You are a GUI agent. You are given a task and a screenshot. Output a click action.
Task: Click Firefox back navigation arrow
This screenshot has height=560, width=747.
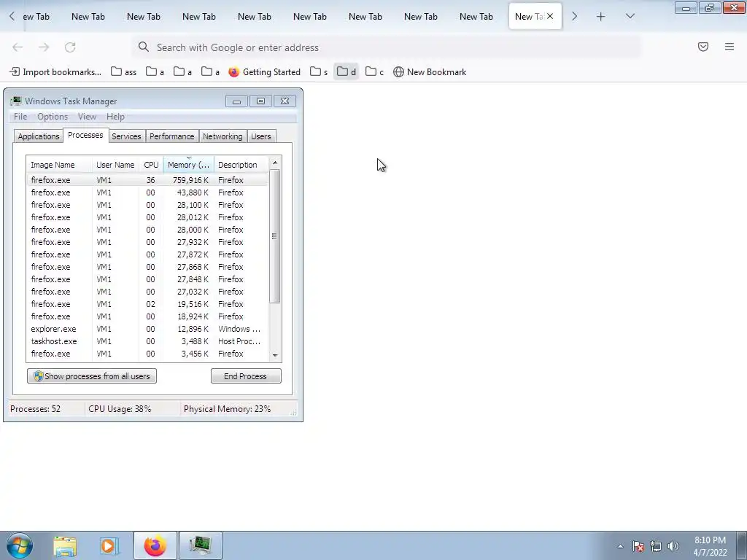[x=18, y=47]
